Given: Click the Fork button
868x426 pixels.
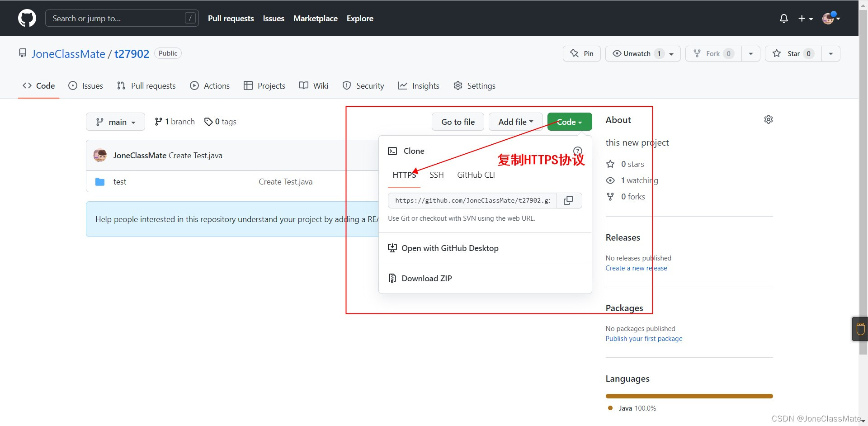Looking at the screenshot, I should 713,53.
